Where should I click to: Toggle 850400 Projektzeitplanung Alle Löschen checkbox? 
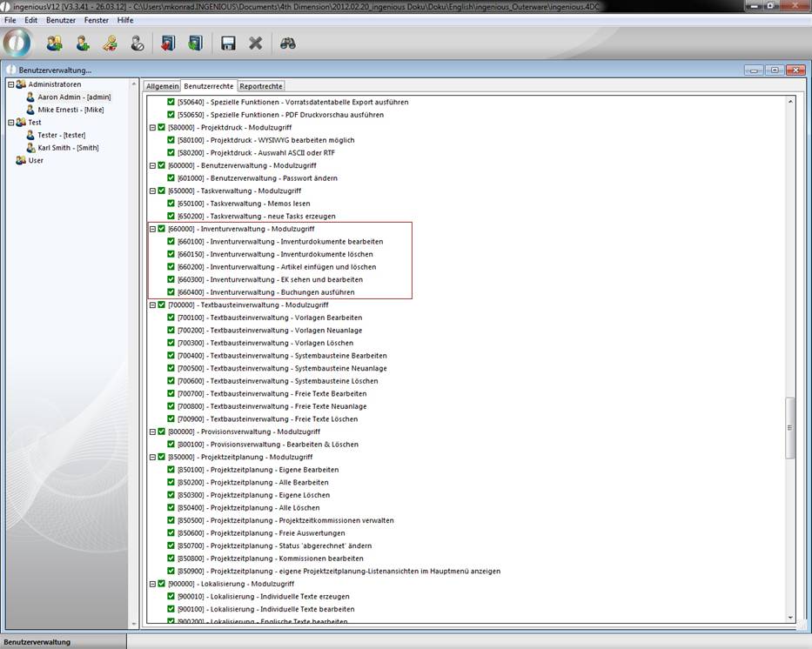171,507
